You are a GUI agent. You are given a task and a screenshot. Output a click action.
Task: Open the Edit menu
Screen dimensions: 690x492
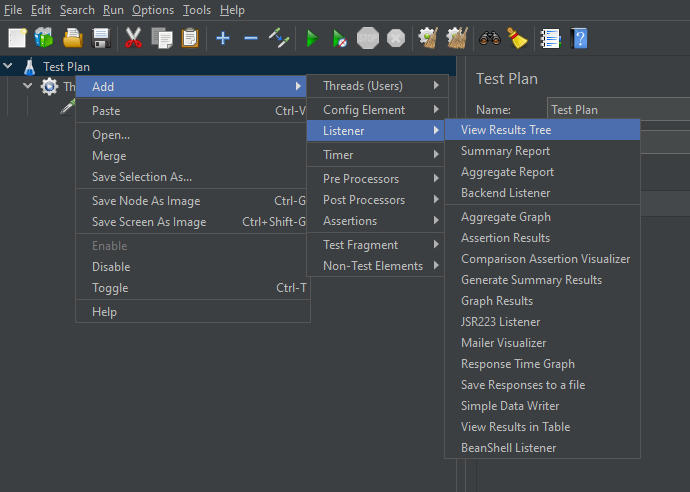(x=41, y=10)
